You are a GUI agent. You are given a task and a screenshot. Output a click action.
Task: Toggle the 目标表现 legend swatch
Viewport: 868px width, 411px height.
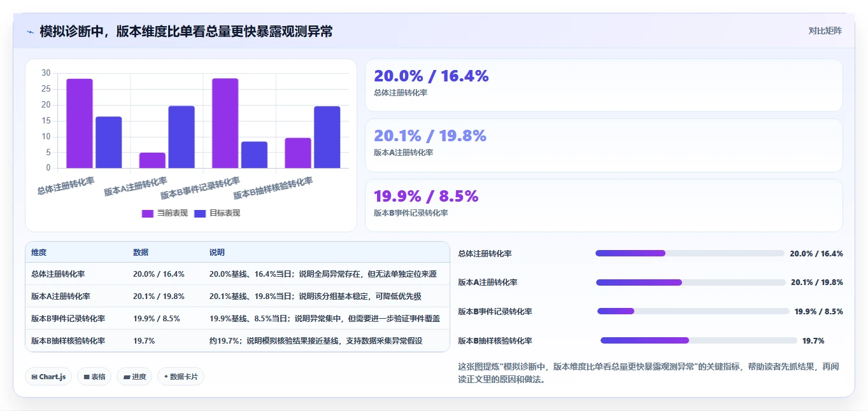pos(200,213)
